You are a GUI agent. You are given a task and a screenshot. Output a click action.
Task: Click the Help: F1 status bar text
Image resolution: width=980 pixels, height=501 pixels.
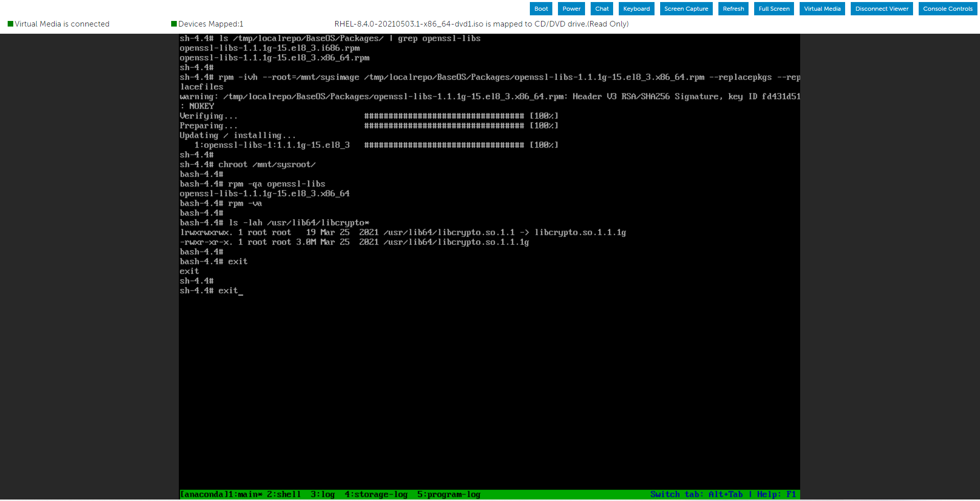[x=777, y=494]
